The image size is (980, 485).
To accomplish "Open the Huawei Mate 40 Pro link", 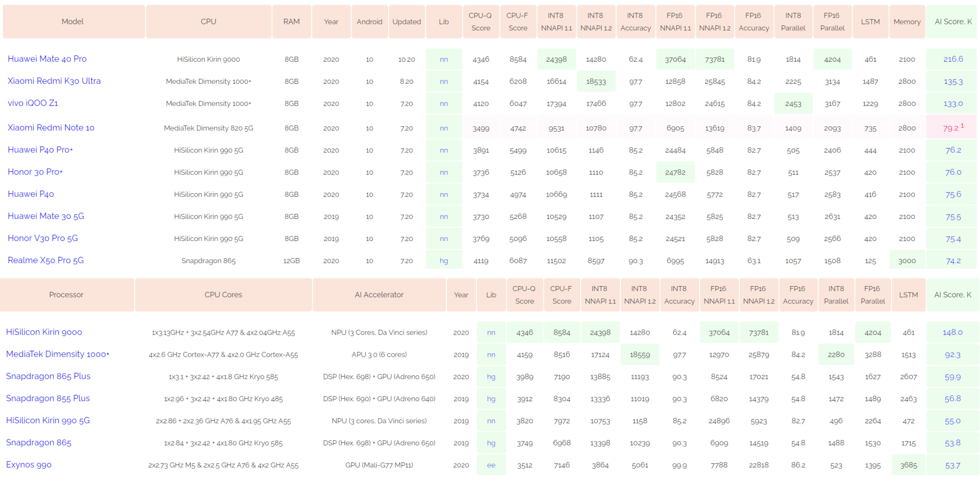I will tap(47, 59).
